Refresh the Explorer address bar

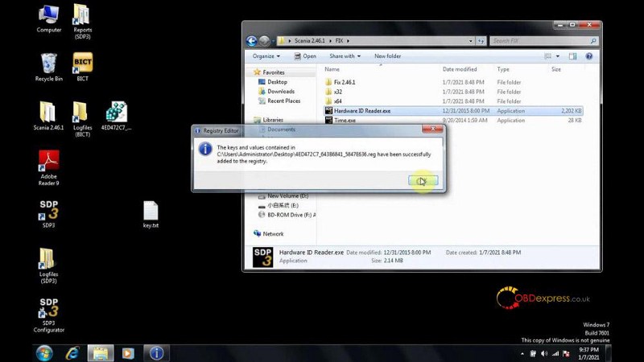[x=481, y=41]
